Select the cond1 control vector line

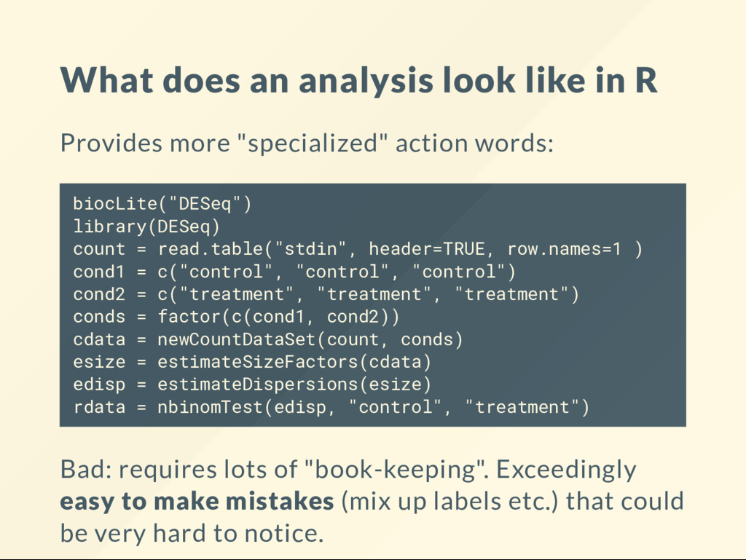294,272
